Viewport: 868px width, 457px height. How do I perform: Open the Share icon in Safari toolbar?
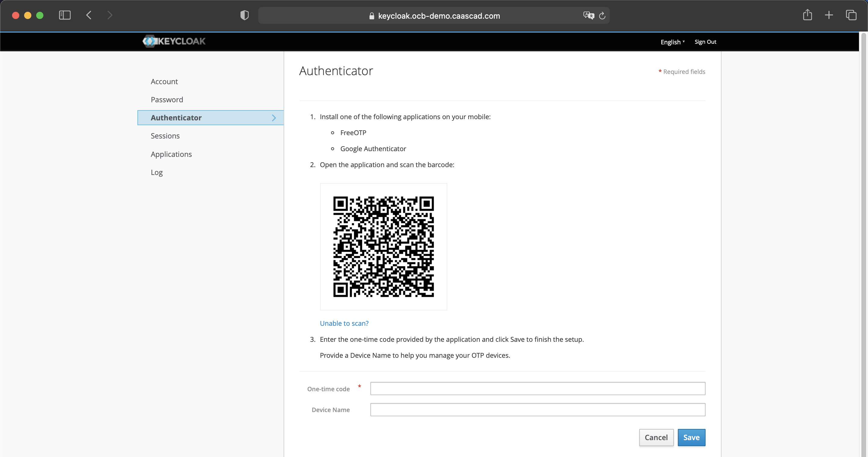(807, 15)
